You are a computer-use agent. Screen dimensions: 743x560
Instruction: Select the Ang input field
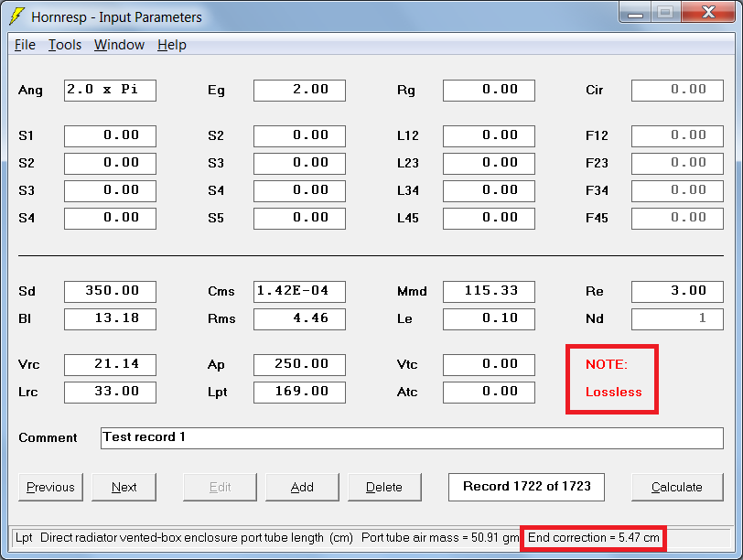point(110,90)
